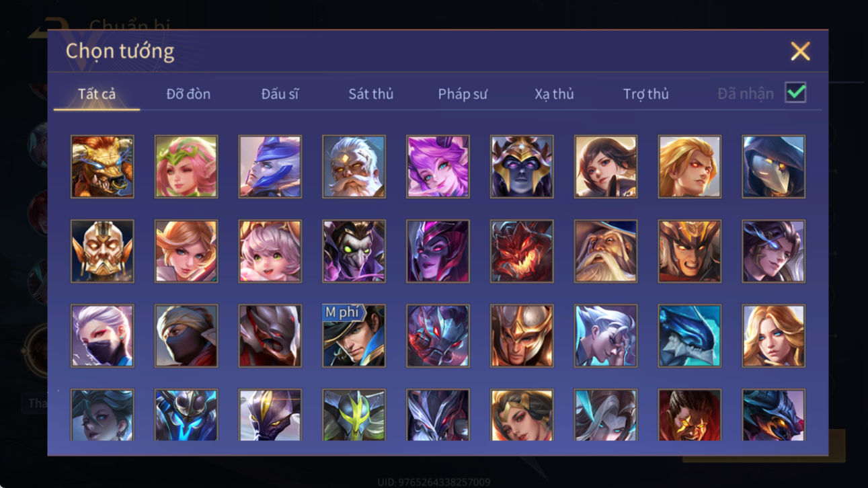Viewport: 868px width, 488px height.
Task: Select the red lava demon hero portrait
Action: click(x=522, y=251)
